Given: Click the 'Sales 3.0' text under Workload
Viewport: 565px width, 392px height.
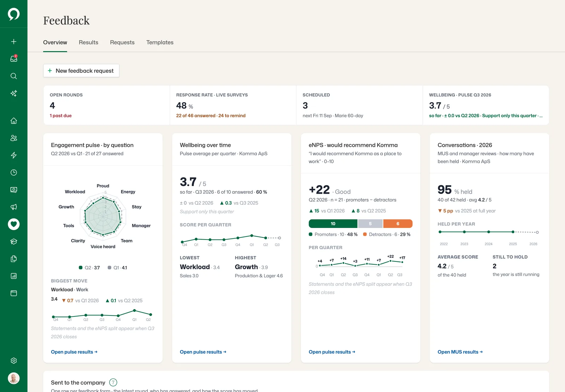Looking at the screenshot, I should (189, 276).
